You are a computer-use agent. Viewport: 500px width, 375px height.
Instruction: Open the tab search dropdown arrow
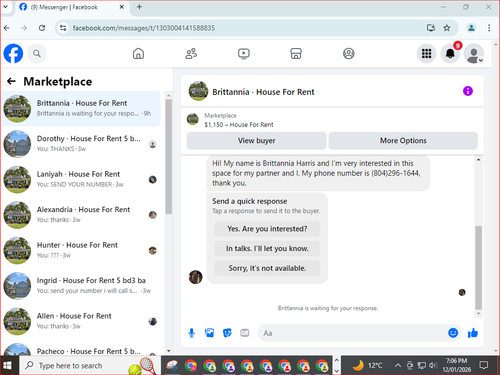(x=6, y=7)
